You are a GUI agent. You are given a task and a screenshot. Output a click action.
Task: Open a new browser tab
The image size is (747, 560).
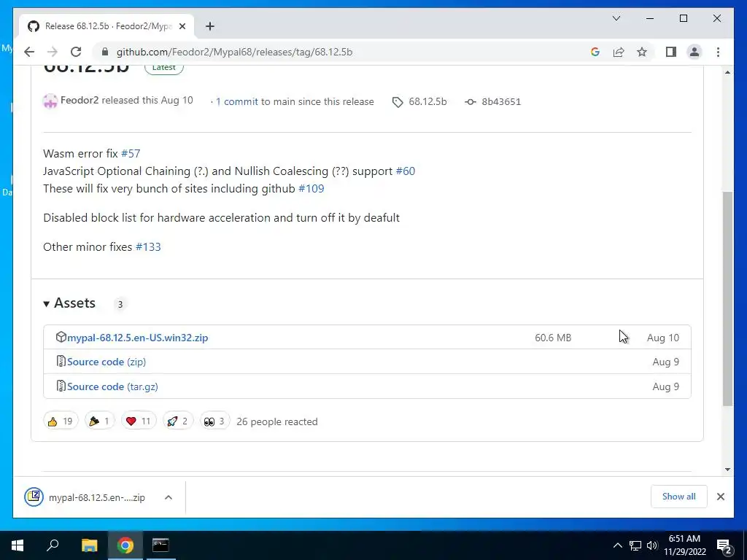tap(209, 26)
